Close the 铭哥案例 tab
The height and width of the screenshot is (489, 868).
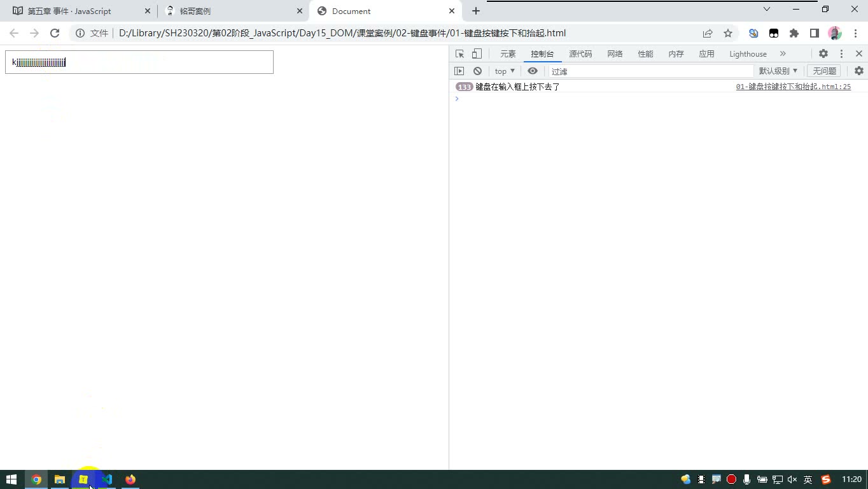(300, 11)
